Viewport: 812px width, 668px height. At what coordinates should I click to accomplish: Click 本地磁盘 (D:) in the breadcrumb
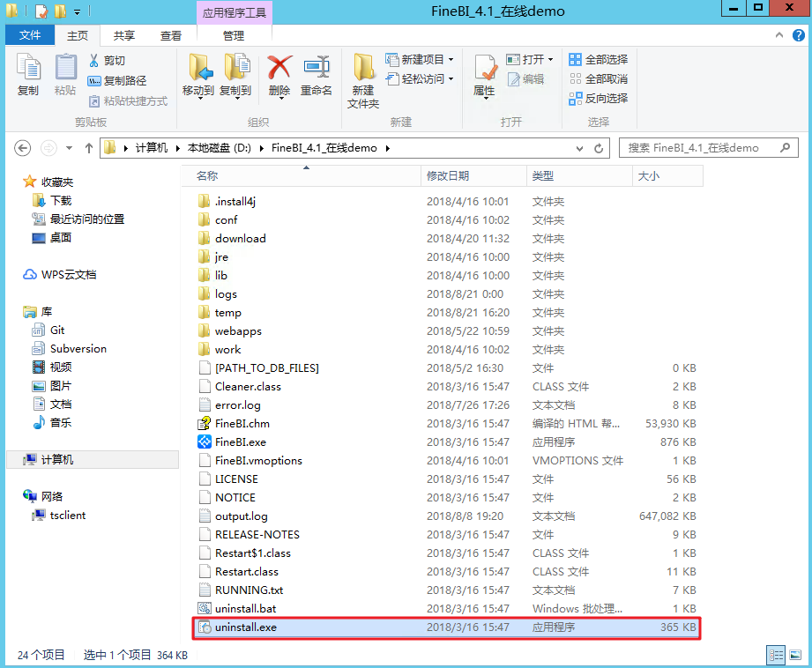tap(219, 148)
